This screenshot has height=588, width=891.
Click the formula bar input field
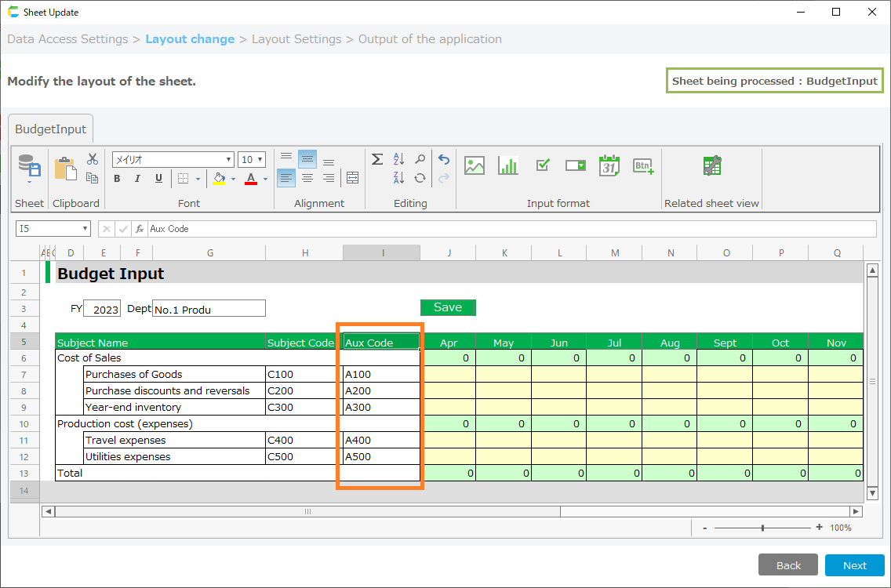coord(510,229)
